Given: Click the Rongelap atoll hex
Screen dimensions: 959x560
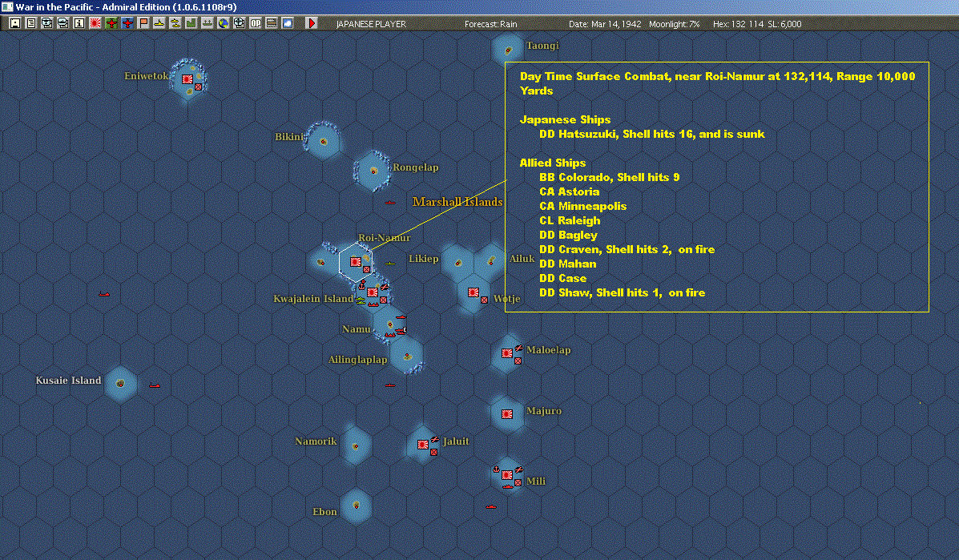Looking at the screenshot, I should click(x=373, y=171).
